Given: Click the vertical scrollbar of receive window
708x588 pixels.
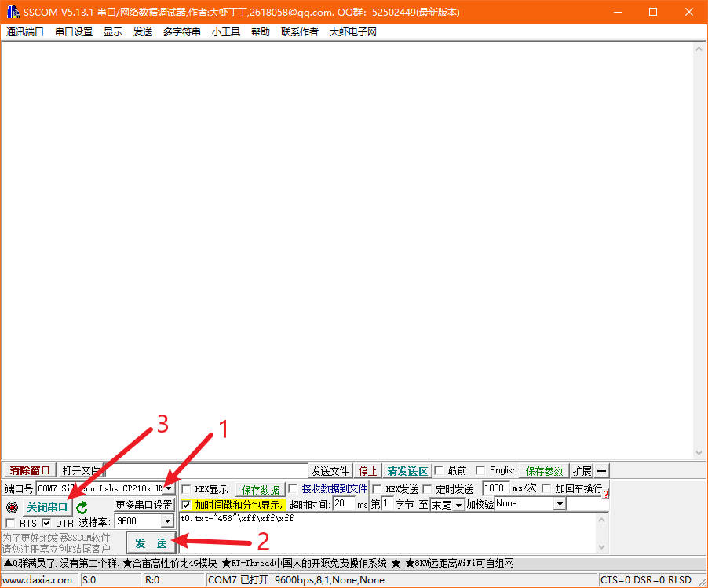Looking at the screenshot, I should (699, 251).
